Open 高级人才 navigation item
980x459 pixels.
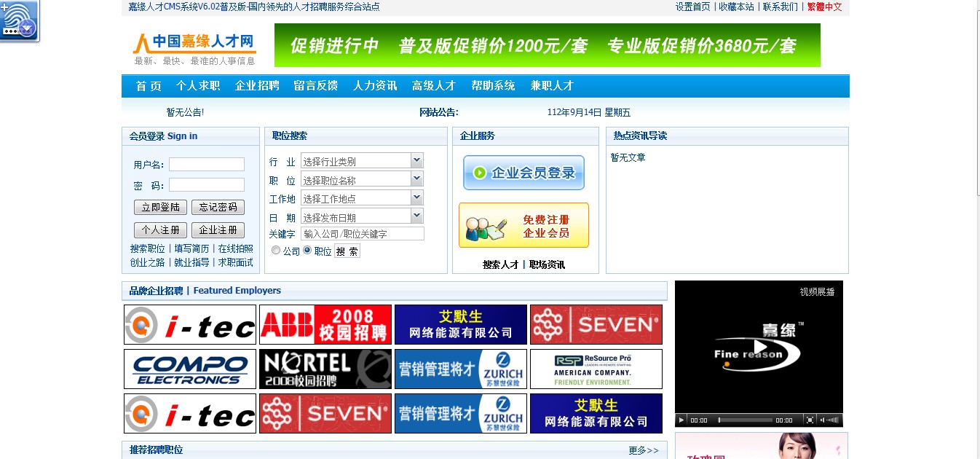tap(434, 86)
